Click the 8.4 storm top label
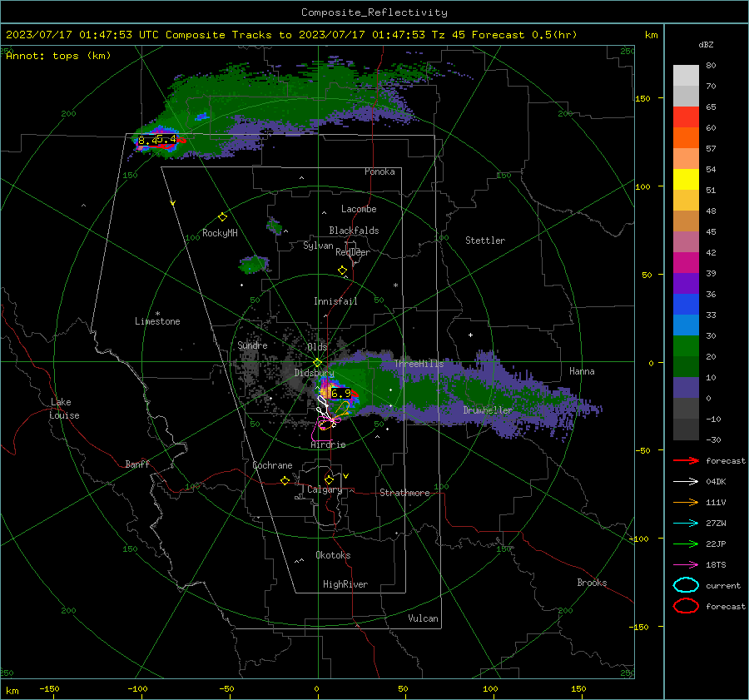Viewport: 749px width, 700px height. point(147,140)
